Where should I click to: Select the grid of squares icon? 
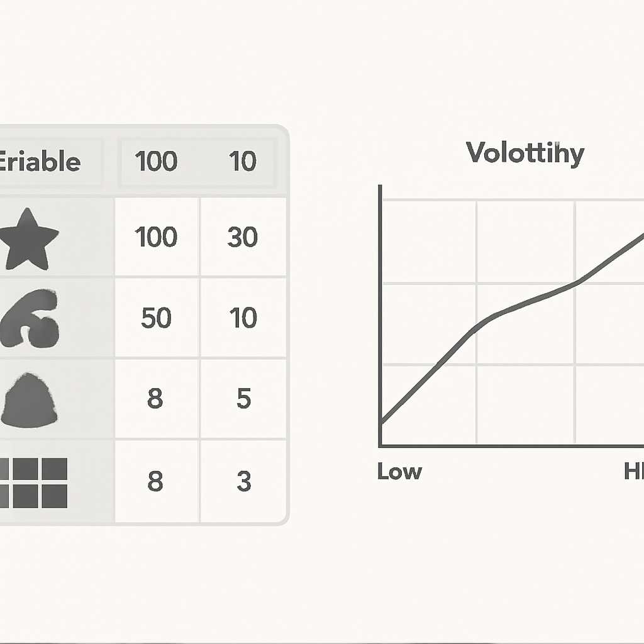point(33,483)
